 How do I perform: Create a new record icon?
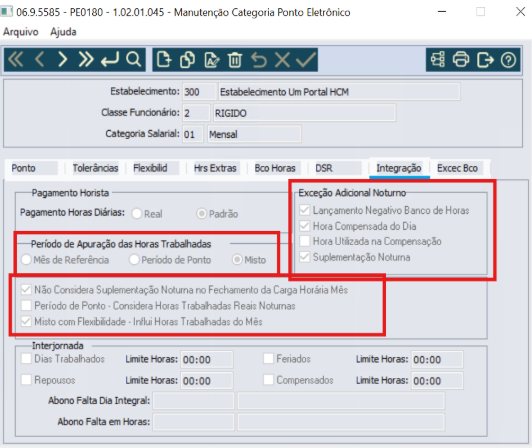(164, 60)
